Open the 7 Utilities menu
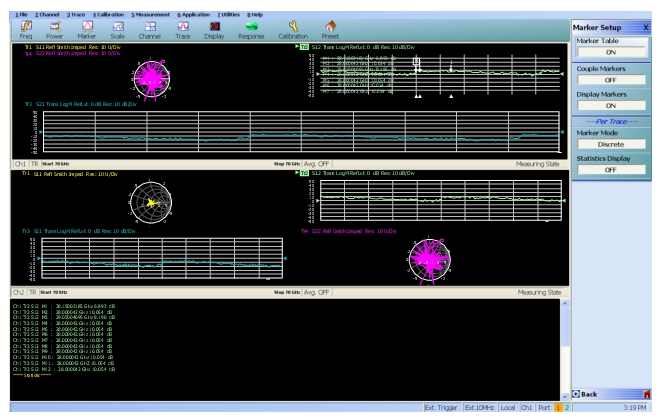Viewport: 660px width, 420px height. click(x=229, y=15)
